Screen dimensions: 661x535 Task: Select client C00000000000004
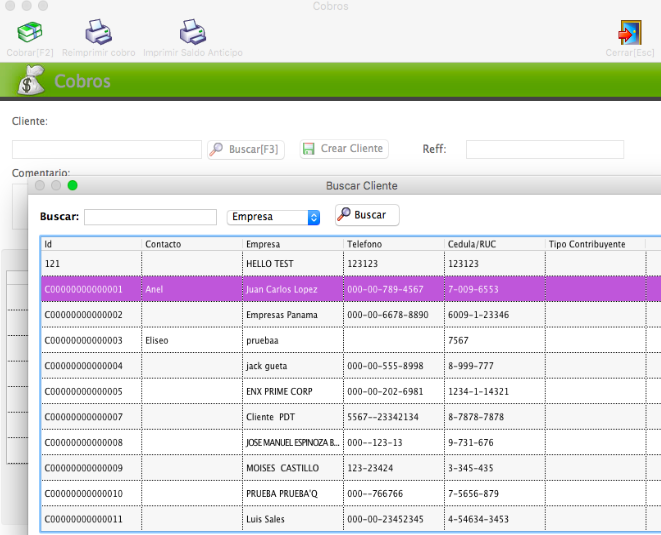[x=351, y=366]
